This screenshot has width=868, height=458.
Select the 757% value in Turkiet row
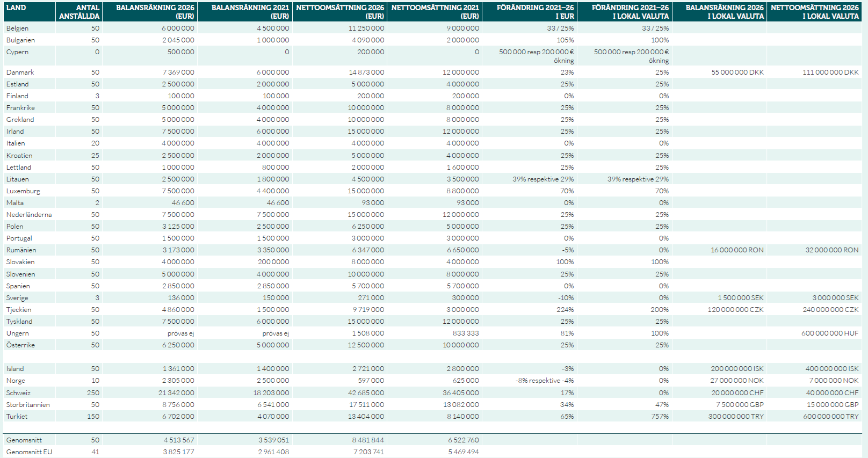point(660,417)
